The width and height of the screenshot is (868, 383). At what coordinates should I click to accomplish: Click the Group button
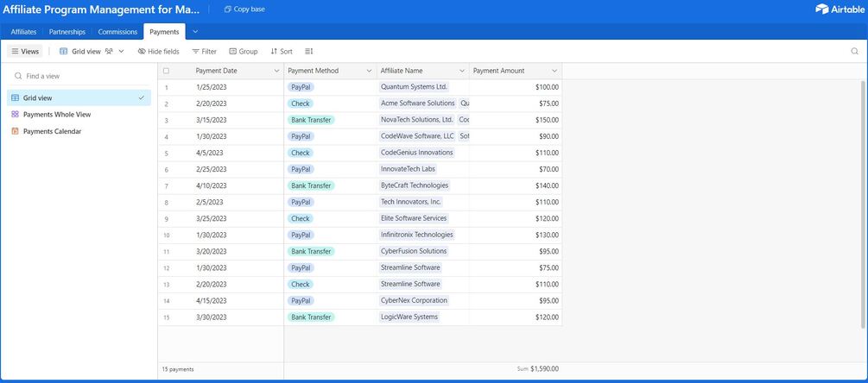click(x=244, y=52)
